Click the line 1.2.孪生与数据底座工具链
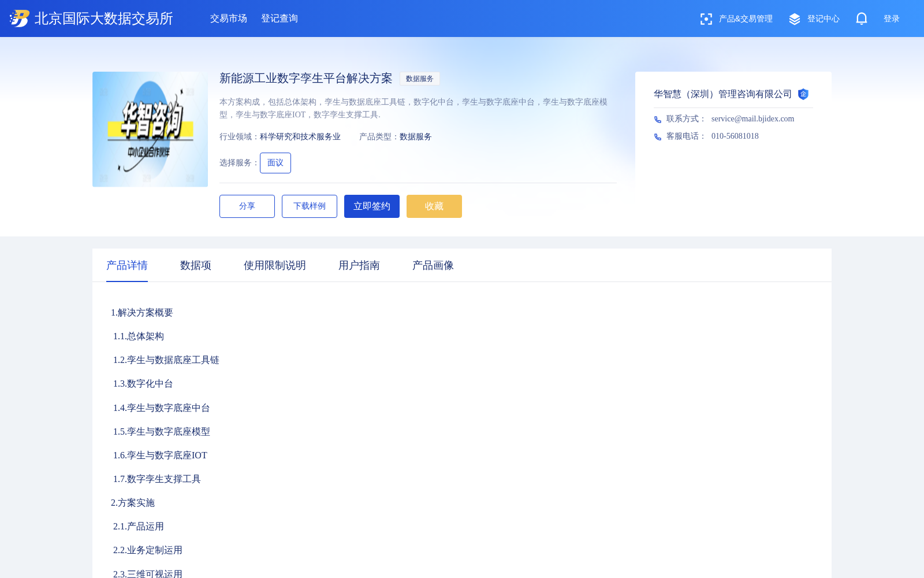Image resolution: width=924 pixels, height=578 pixels. pyautogui.click(x=166, y=360)
